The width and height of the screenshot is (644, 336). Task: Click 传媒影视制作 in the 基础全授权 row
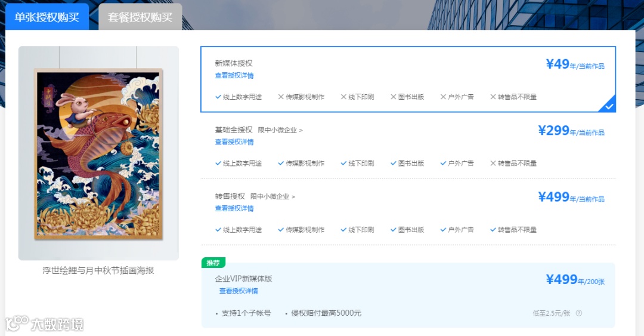(x=301, y=164)
